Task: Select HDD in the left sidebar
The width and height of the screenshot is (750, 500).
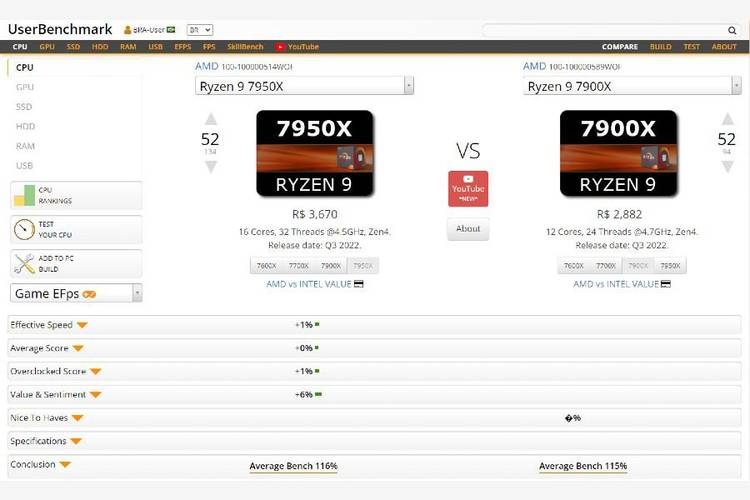Action: click(x=25, y=126)
